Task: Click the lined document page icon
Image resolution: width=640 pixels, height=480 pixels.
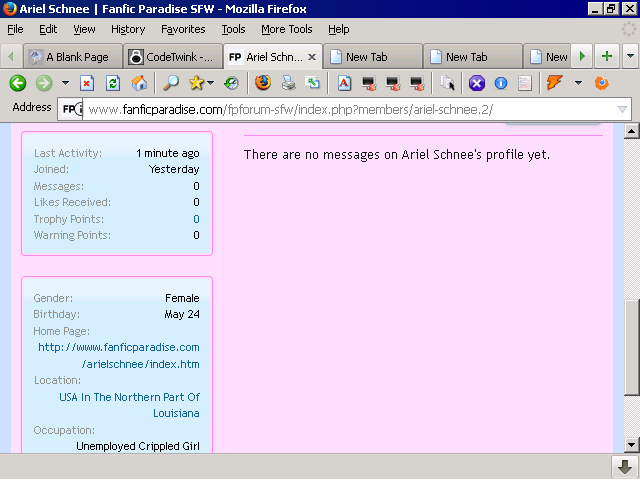Action: click(525, 83)
